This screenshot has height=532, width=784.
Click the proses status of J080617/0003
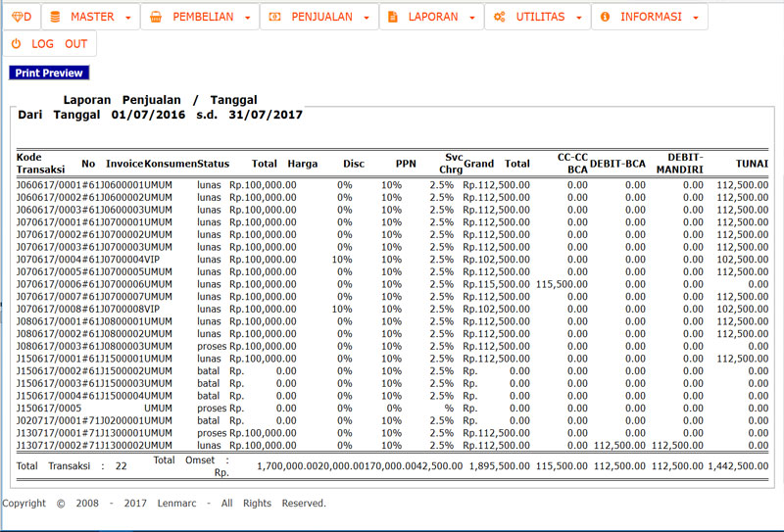click(212, 347)
